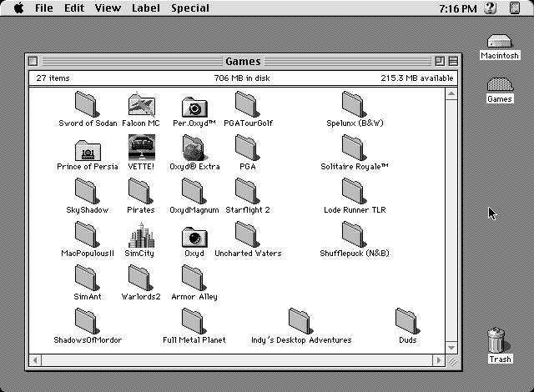Click the horizontal scrollbar right arrow
This screenshot has width=534, height=392.
click(439, 360)
